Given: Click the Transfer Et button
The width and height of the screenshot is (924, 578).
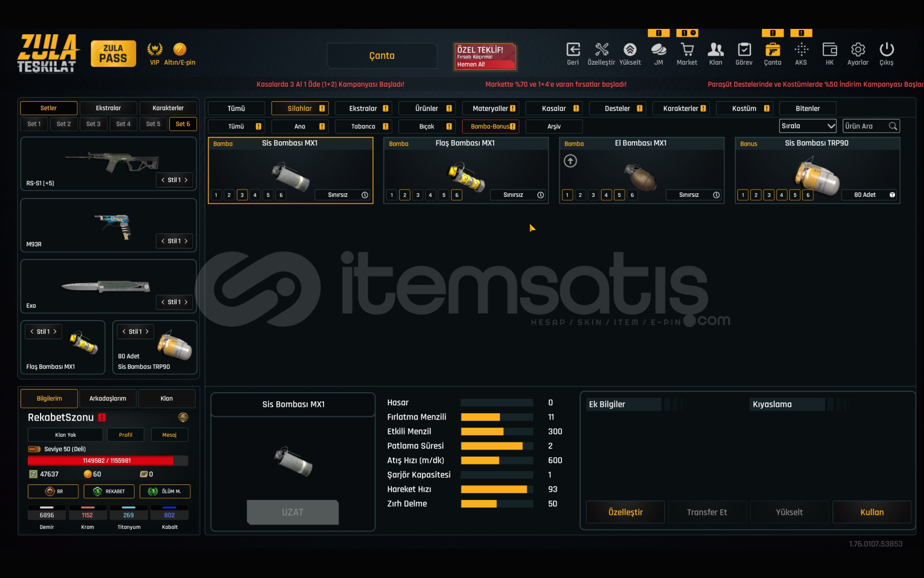Looking at the screenshot, I should (707, 512).
